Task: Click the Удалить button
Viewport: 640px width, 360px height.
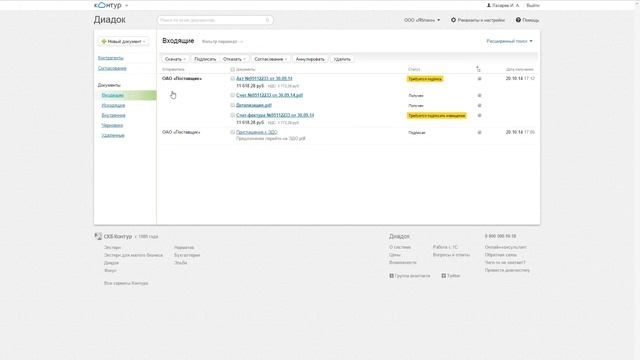Action: coord(342,59)
